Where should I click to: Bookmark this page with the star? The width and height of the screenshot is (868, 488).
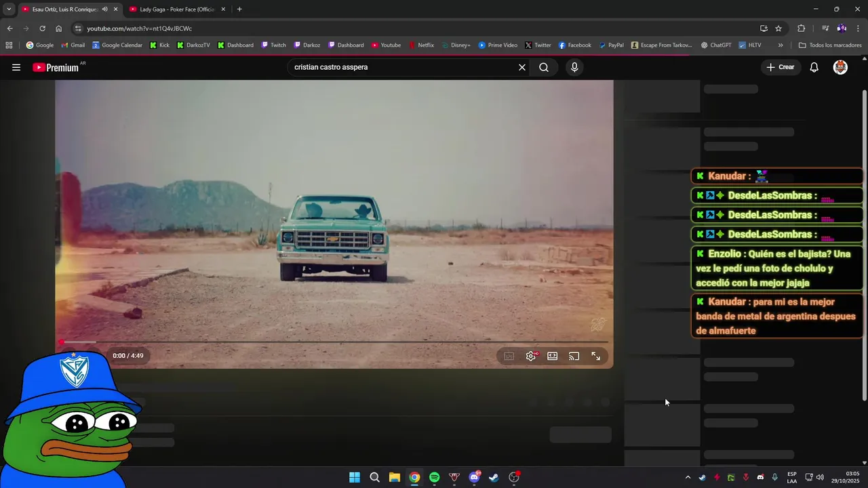tap(778, 28)
